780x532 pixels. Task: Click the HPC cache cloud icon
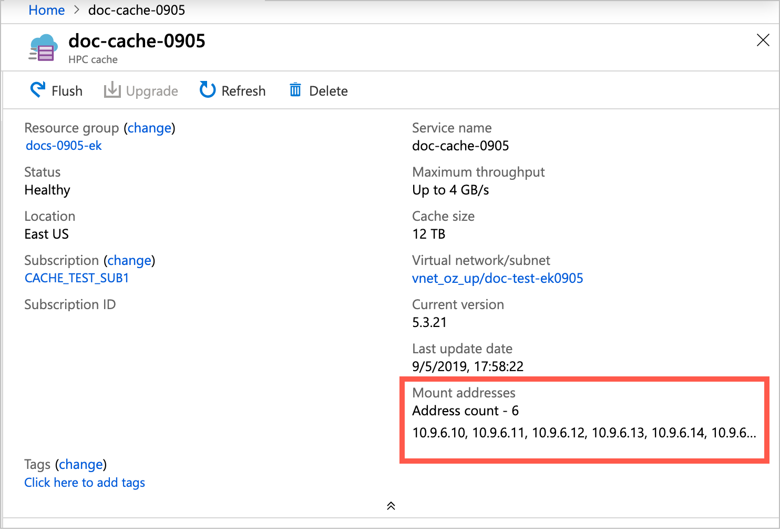click(43, 47)
